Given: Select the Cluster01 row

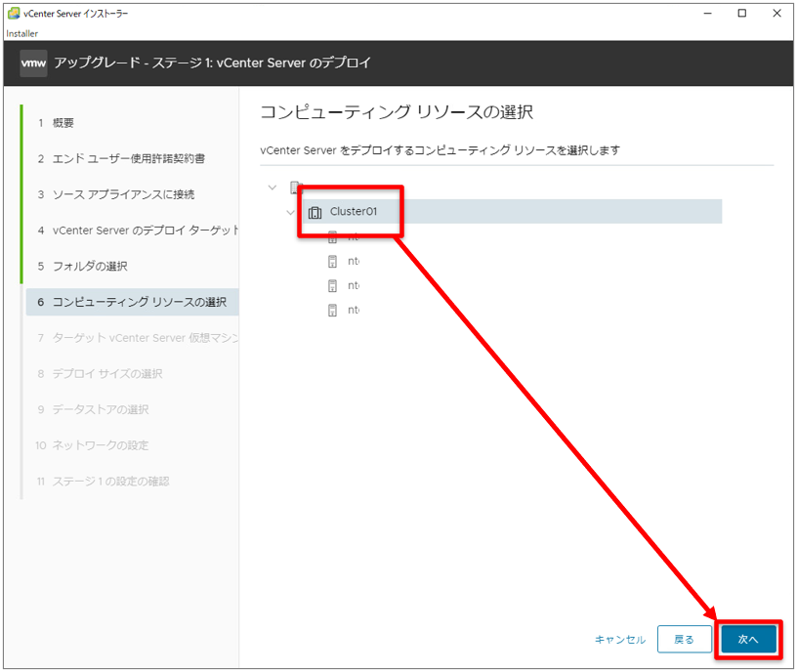Looking at the screenshot, I should (x=513, y=211).
